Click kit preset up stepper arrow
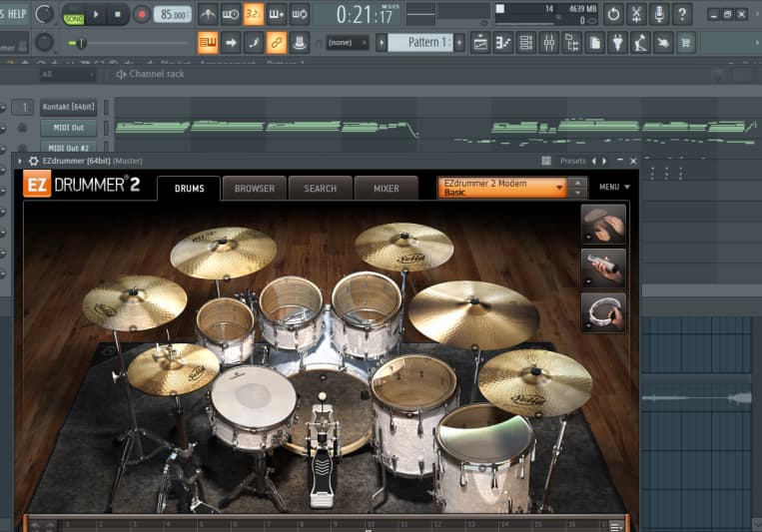Viewport: 762px width, 532px height. tap(577, 184)
